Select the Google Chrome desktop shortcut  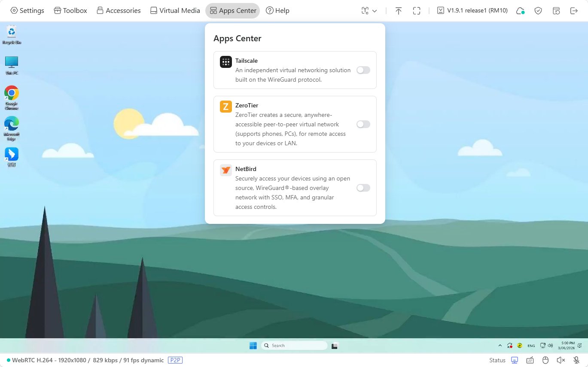point(12,98)
